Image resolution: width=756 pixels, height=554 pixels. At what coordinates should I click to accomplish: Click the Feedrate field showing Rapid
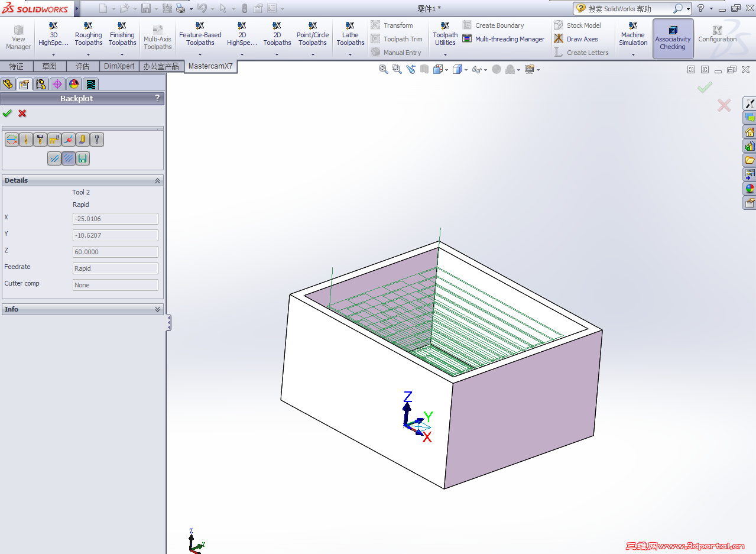(115, 268)
